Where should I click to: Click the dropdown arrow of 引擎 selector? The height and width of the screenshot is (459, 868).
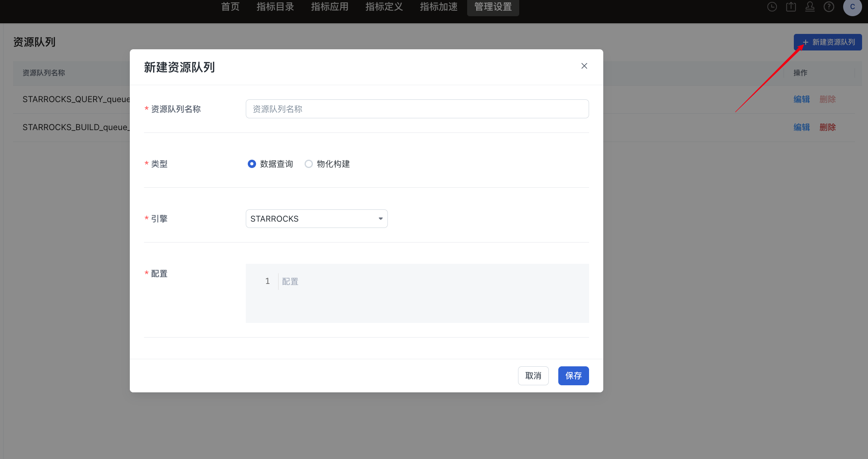point(381,218)
